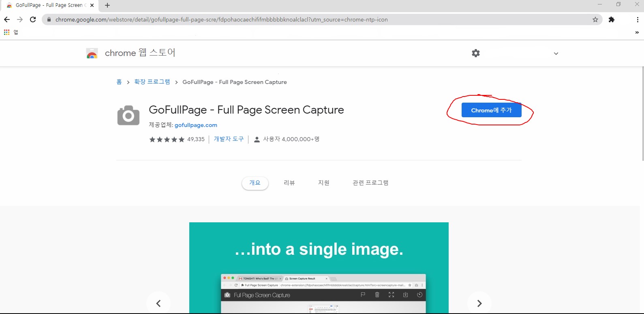Open a new browser tab
Screen dimensions: 644x314
click(107, 5)
